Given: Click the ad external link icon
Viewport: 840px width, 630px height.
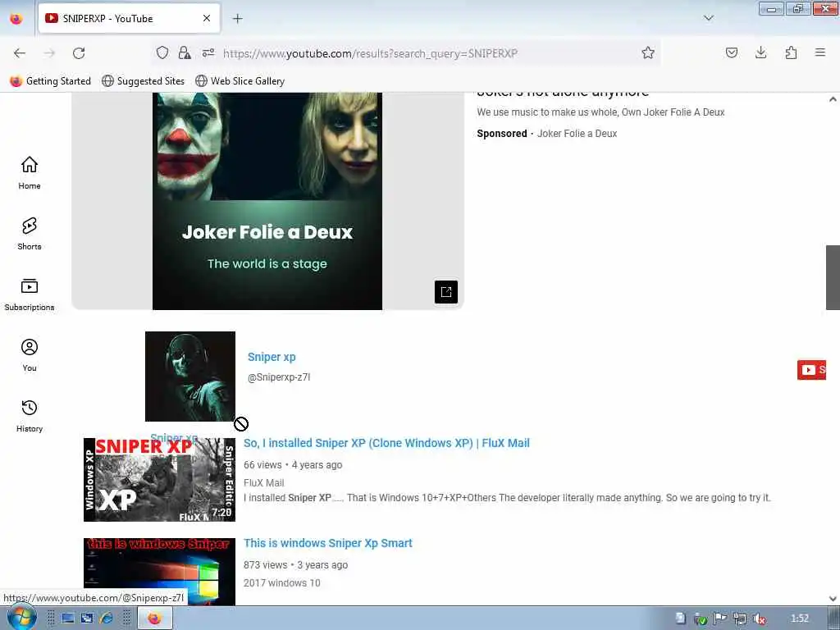Looking at the screenshot, I should tap(446, 292).
